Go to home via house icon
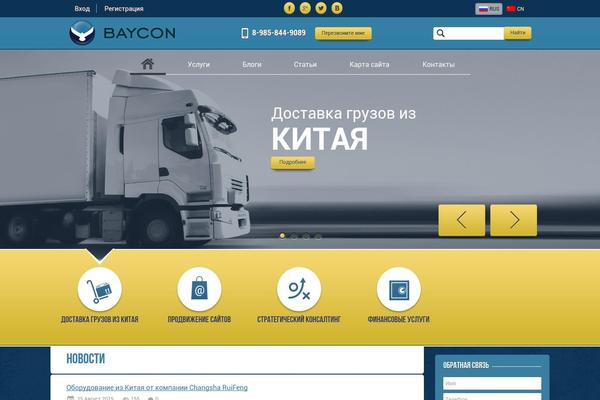Viewport: 600px width, 400px height. click(x=147, y=64)
